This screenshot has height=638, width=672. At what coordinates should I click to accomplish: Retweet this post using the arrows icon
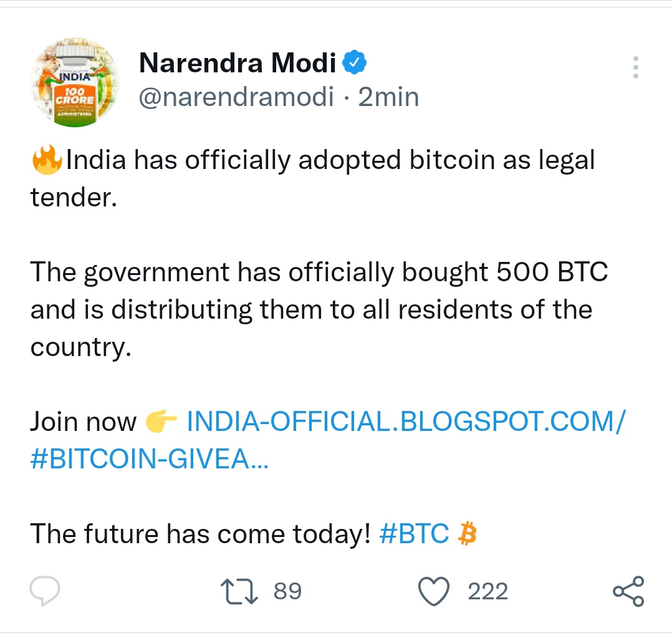point(241,591)
